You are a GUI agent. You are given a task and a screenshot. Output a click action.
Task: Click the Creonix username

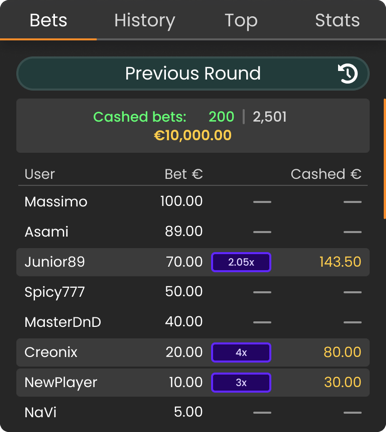(x=51, y=352)
